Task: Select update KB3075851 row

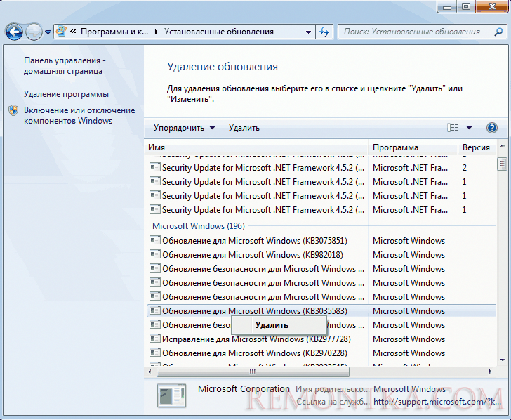Action: (x=321, y=241)
